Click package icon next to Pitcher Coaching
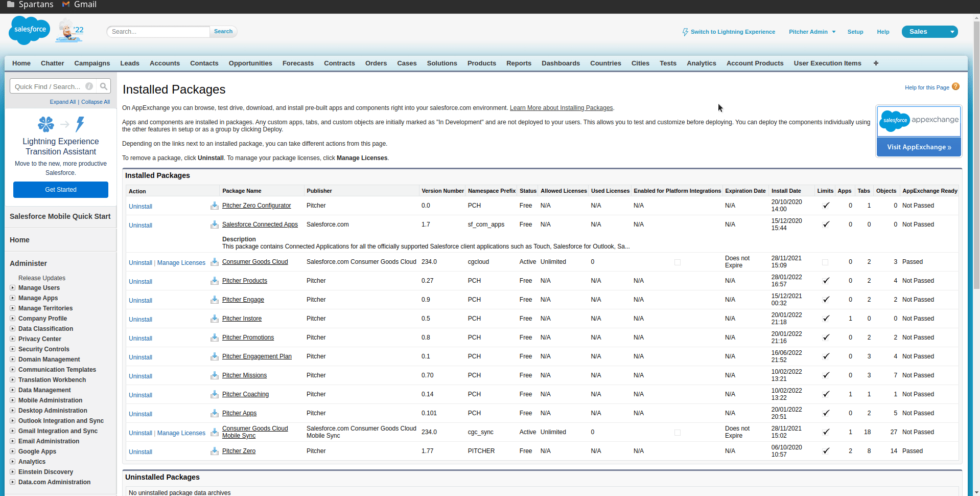This screenshot has width=980, height=496. coord(215,395)
